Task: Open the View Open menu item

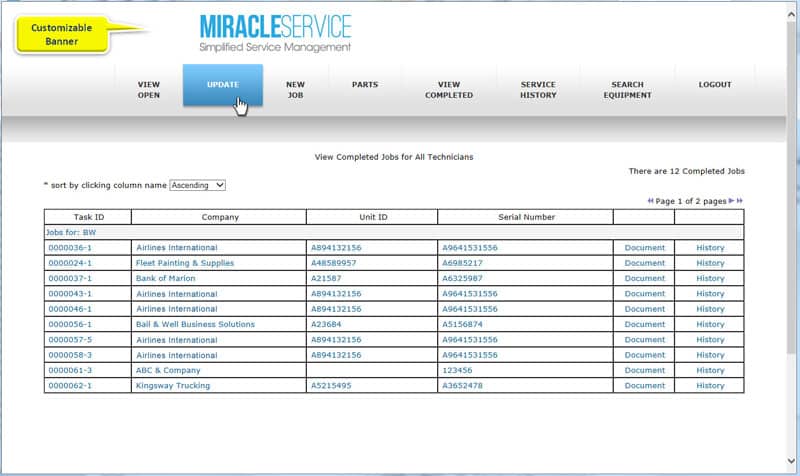Action: [148, 90]
